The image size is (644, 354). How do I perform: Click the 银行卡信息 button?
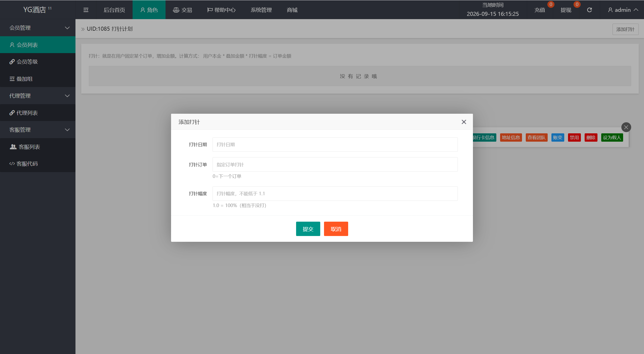click(484, 137)
